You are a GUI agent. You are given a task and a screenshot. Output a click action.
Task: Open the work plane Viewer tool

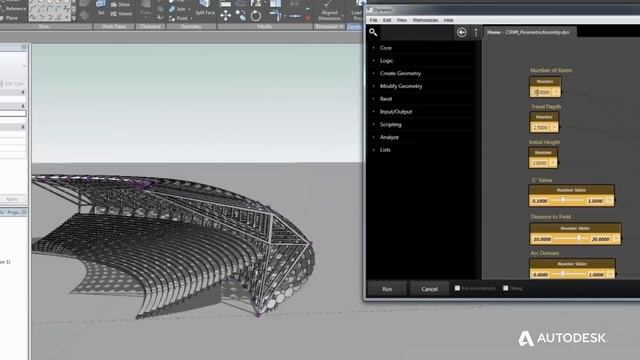coord(122,14)
